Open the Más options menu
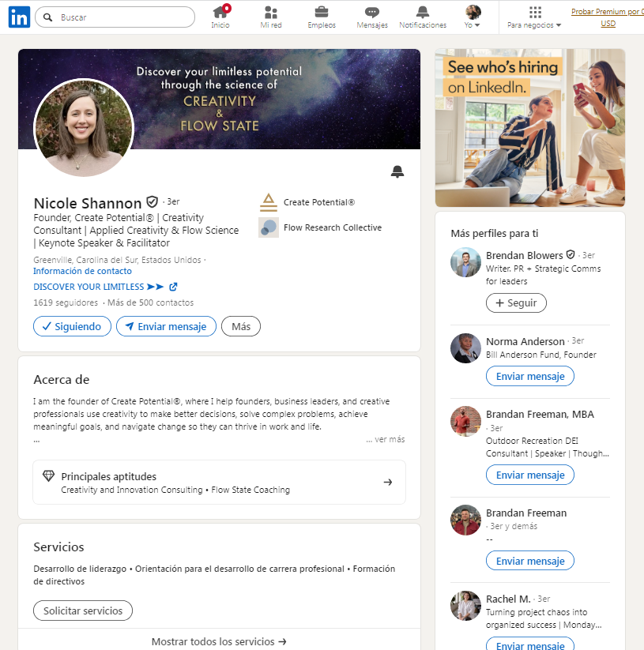Image resolution: width=644 pixels, height=650 pixels. [x=241, y=326]
